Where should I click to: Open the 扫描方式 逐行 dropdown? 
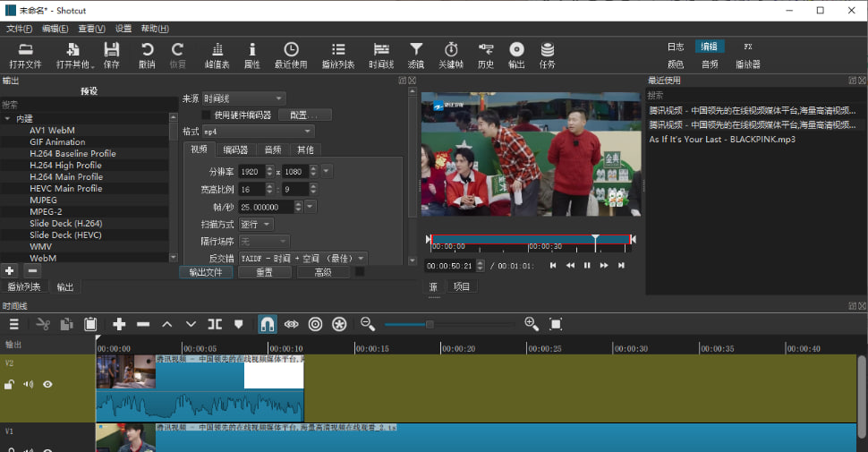[x=256, y=224]
